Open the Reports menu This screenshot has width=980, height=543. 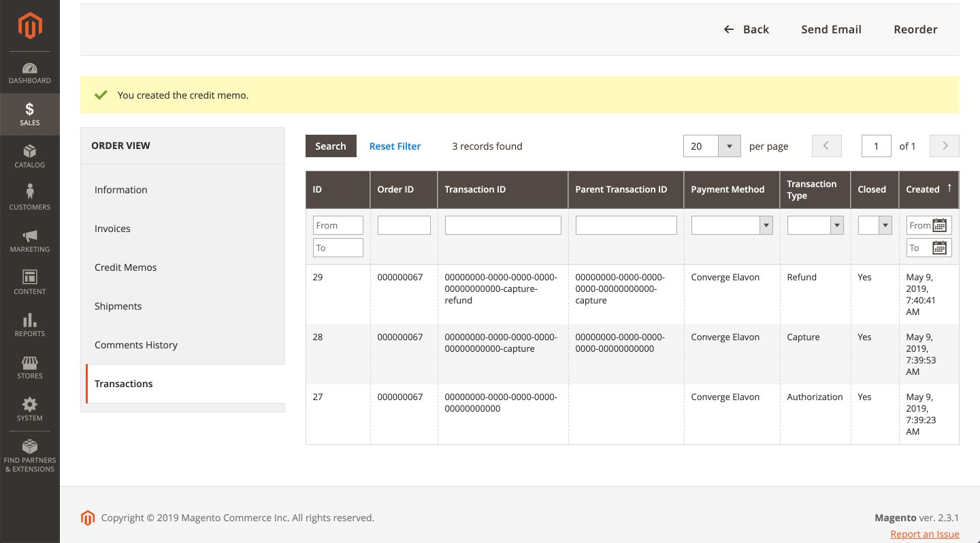point(30,325)
